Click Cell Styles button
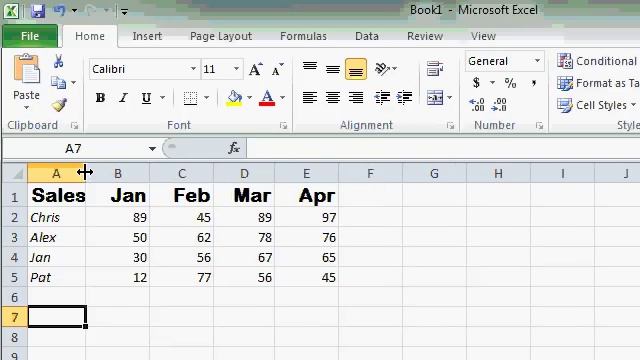Screen dimensions: 640x360 [x=596, y=105]
